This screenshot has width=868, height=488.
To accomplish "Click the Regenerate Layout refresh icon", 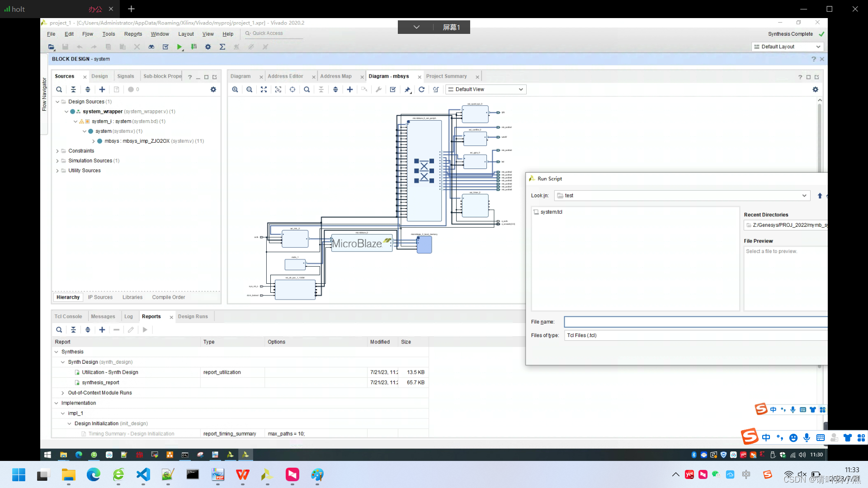I will pos(421,89).
